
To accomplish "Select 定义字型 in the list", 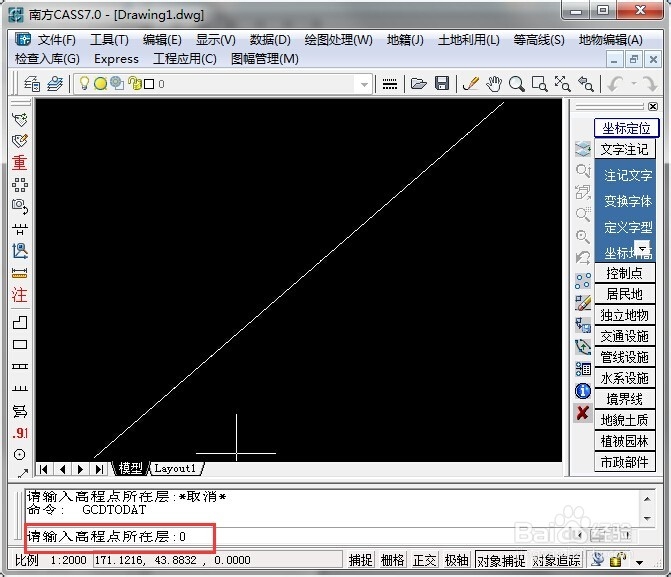I will (x=628, y=227).
